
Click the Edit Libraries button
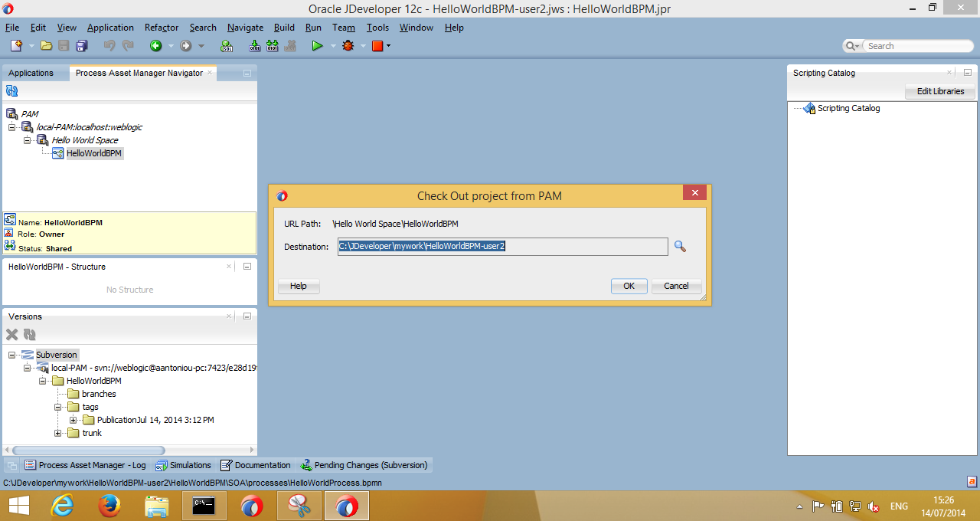939,91
